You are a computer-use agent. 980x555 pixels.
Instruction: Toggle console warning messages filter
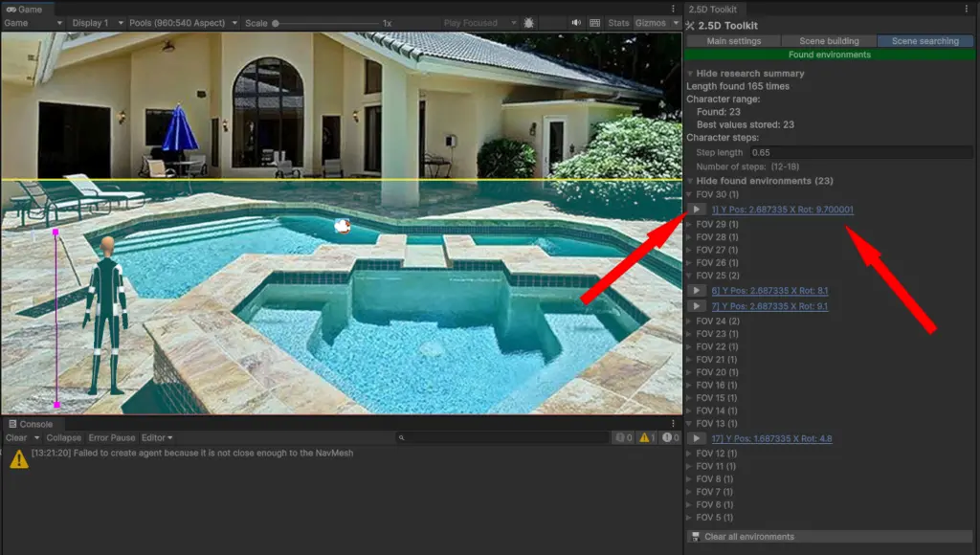click(647, 438)
